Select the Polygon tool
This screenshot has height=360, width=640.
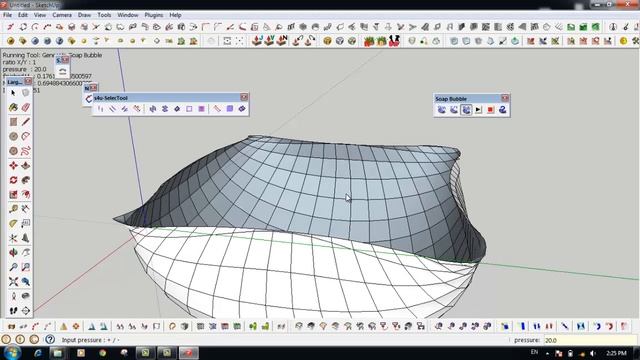click(x=13, y=151)
